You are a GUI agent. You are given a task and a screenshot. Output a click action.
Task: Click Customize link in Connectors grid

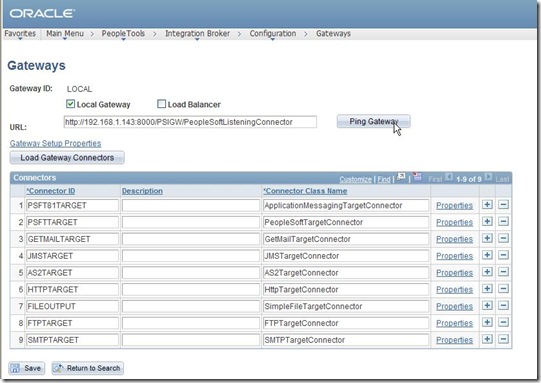tap(355, 179)
